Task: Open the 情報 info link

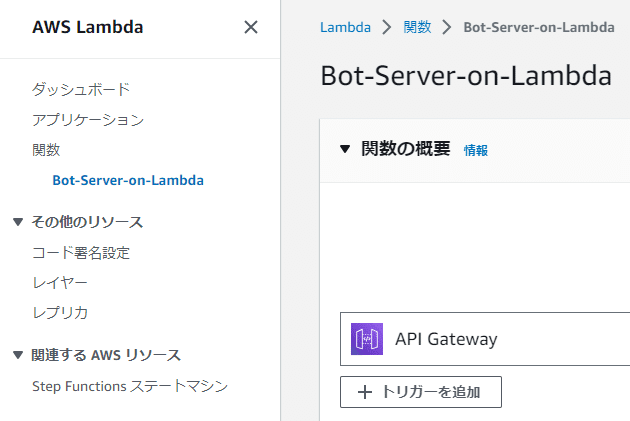Action: [476, 150]
